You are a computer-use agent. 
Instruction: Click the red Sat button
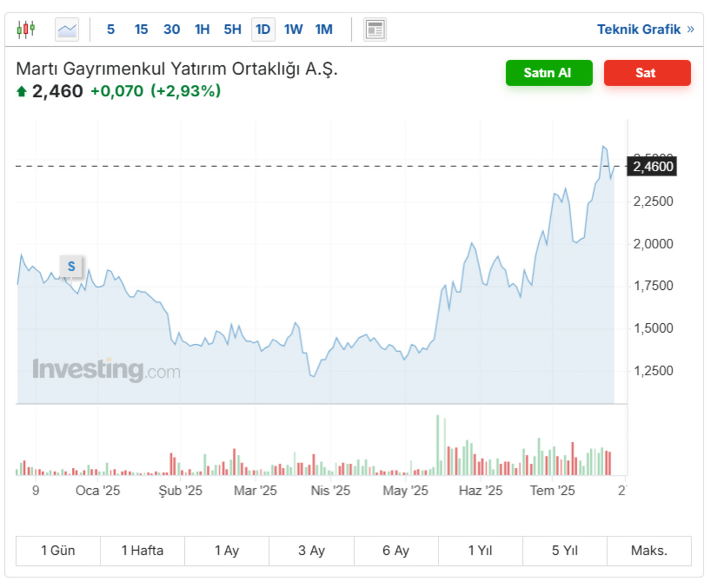coord(647,73)
